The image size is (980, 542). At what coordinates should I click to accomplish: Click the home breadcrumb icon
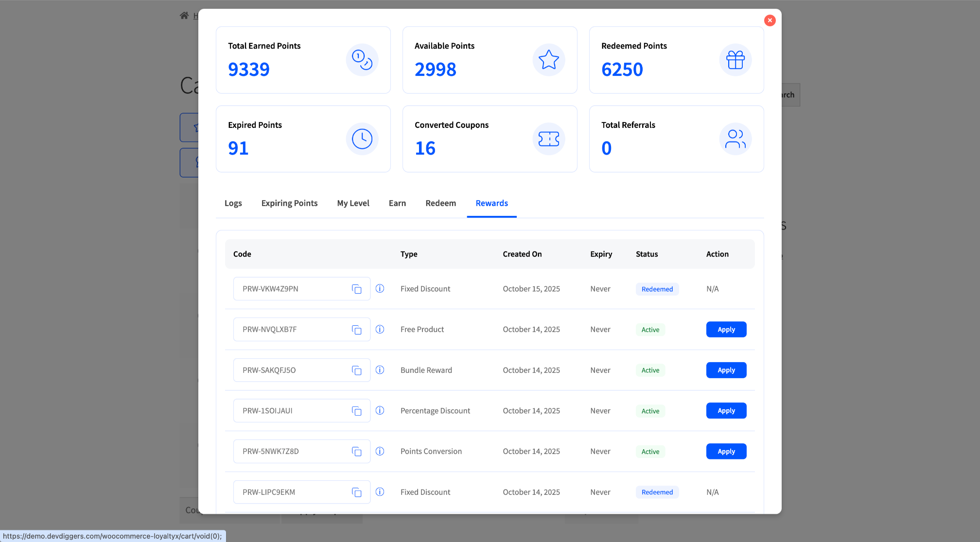(x=184, y=15)
